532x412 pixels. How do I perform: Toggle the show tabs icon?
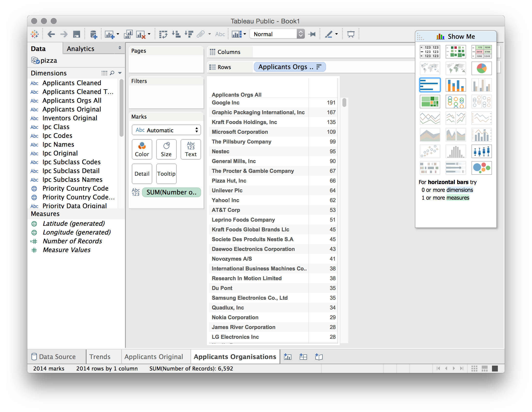pyautogui.click(x=495, y=369)
